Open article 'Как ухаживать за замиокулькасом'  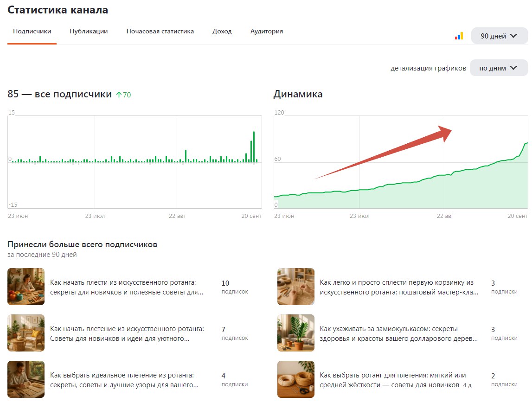pyautogui.click(x=398, y=333)
